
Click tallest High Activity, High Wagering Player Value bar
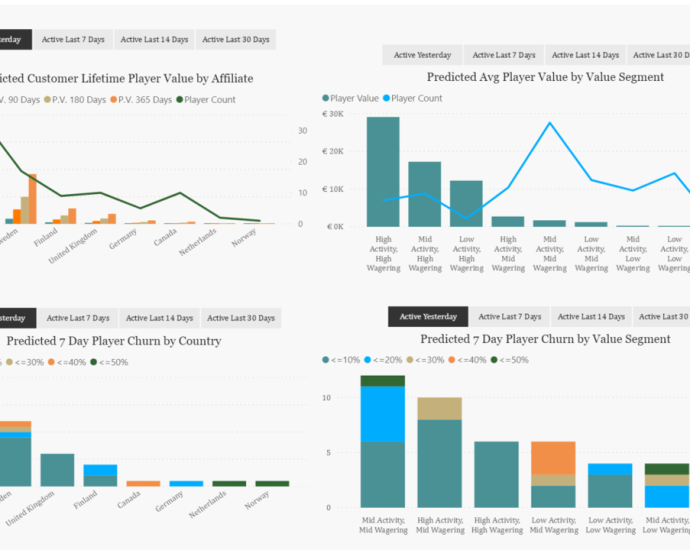pos(383,172)
